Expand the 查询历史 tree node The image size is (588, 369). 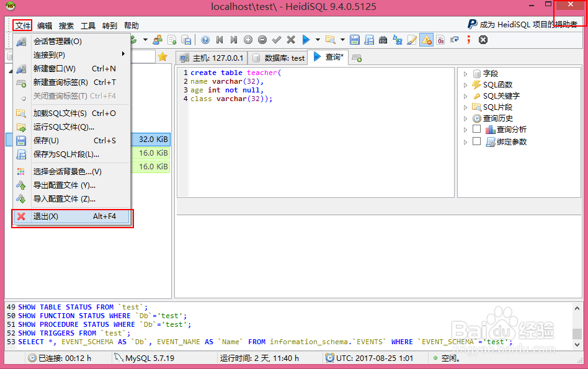tap(465, 119)
